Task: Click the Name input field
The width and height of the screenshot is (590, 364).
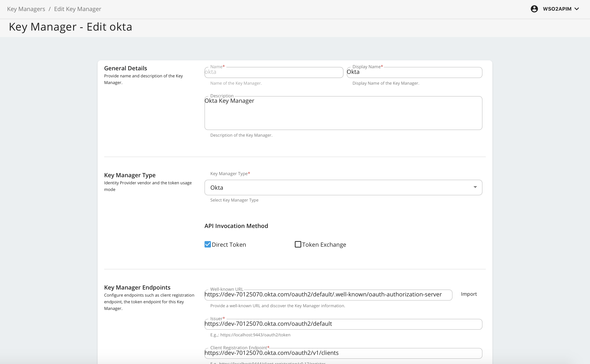Action: [x=274, y=72]
